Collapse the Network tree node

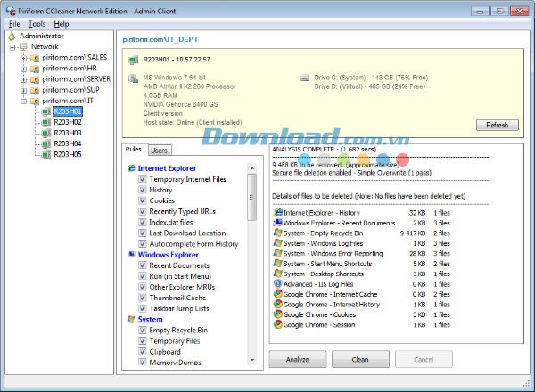[x=12, y=47]
